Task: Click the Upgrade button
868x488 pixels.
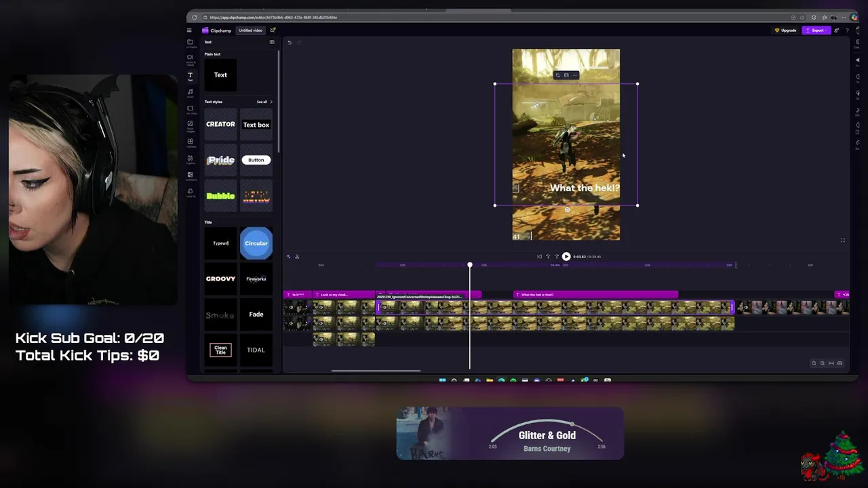Action: tap(785, 30)
